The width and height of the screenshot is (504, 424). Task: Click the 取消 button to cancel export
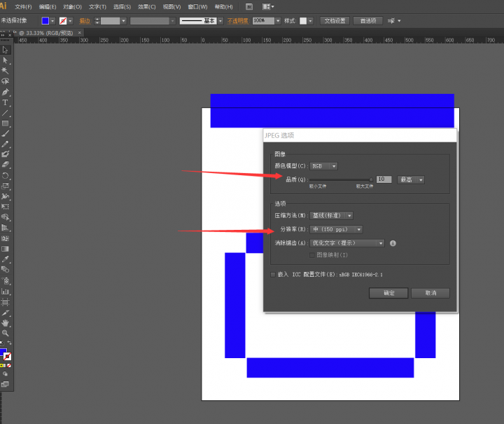pos(430,293)
